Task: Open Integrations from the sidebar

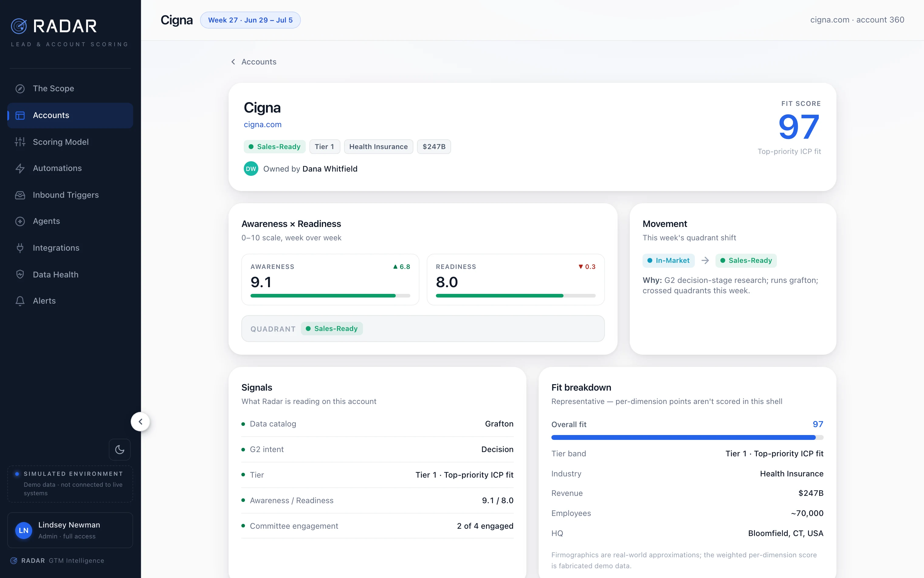Action: [x=70, y=248]
